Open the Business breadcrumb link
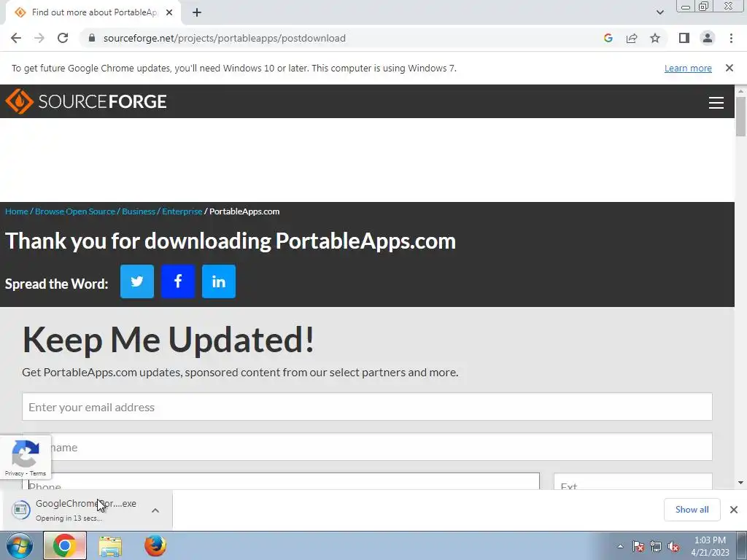The width and height of the screenshot is (747, 560). (139, 211)
